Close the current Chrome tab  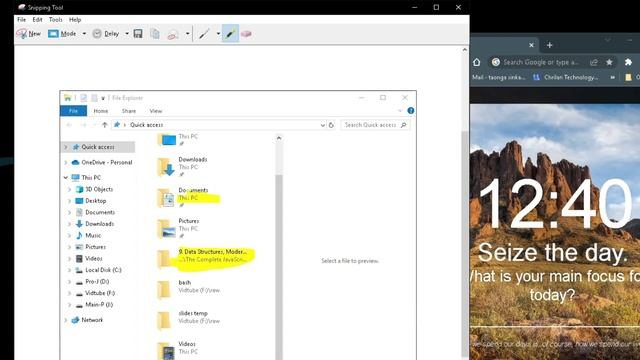[531, 45]
